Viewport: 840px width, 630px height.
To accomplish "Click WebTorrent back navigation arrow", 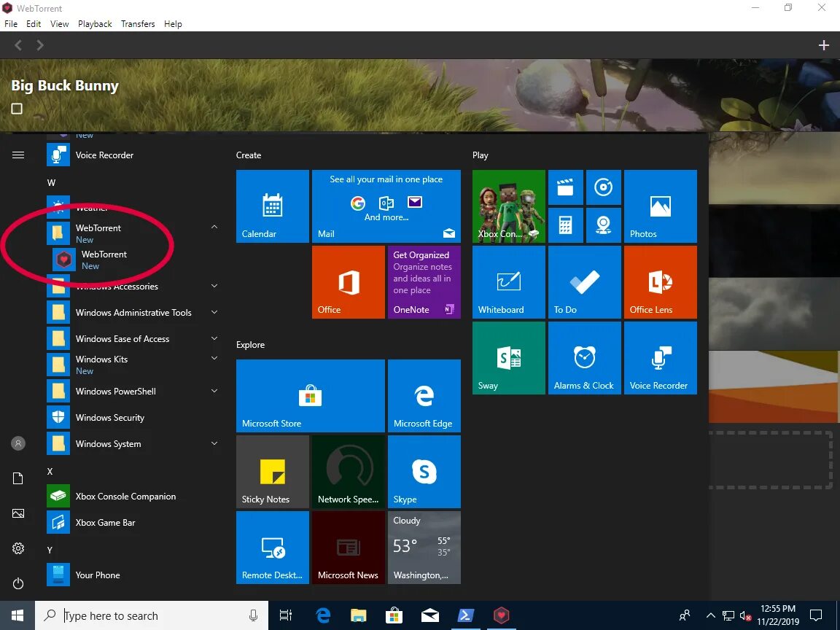I will tap(18, 45).
